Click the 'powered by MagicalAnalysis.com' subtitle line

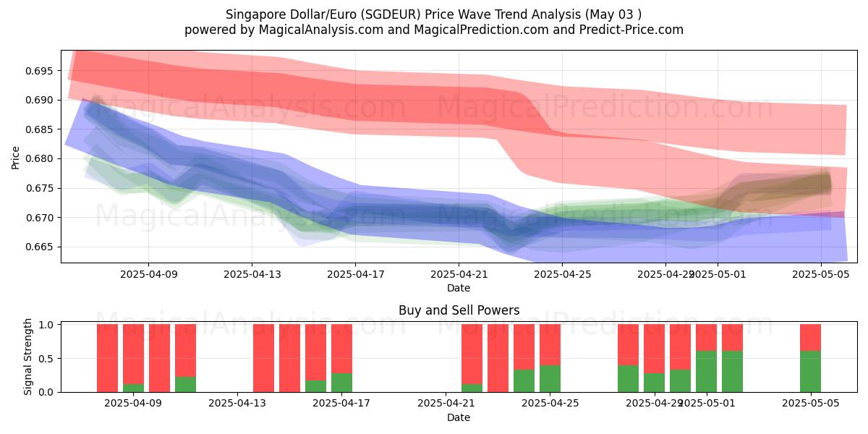pos(434,30)
